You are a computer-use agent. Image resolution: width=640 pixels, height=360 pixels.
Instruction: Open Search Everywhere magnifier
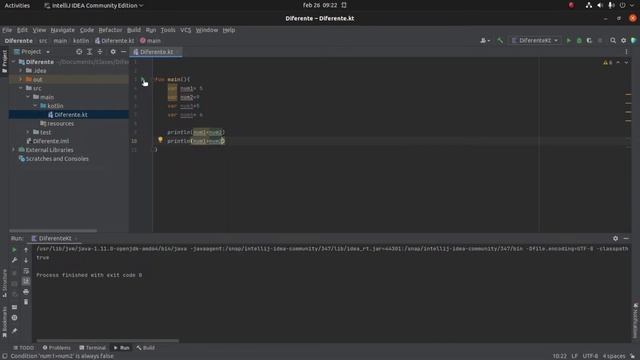coord(613,40)
